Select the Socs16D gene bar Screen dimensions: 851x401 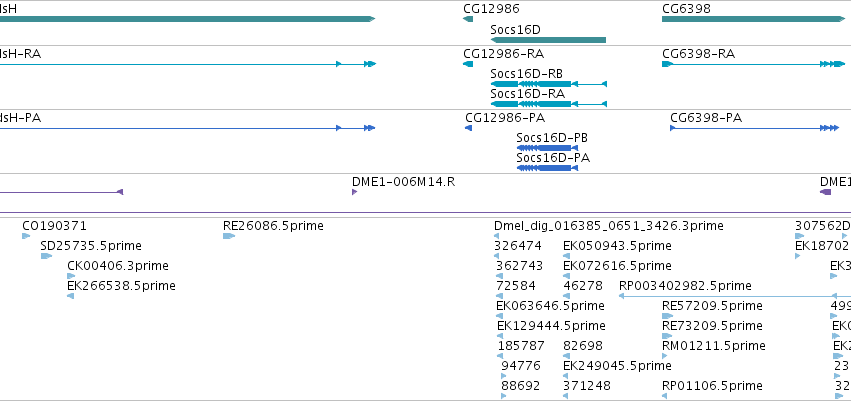tap(548, 40)
